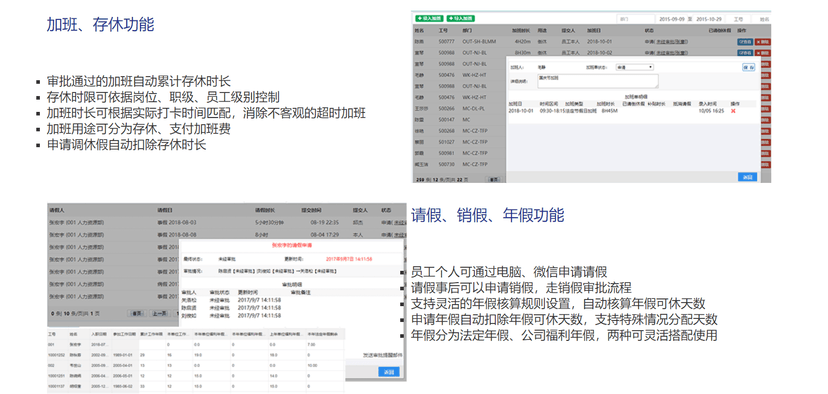The width and height of the screenshot is (828, 394).
Task: Click the blue return button in overtime dialog
Action: coord(747,177)
